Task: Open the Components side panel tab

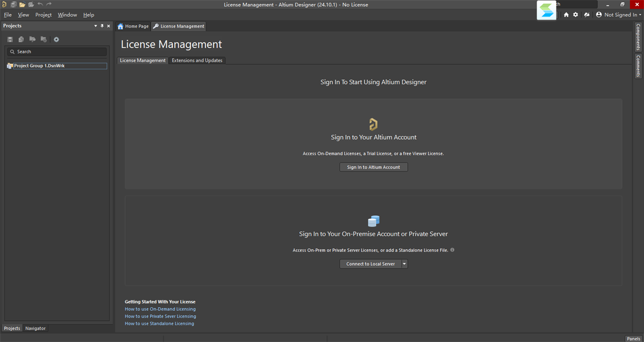Action: [x=638, y=37]
